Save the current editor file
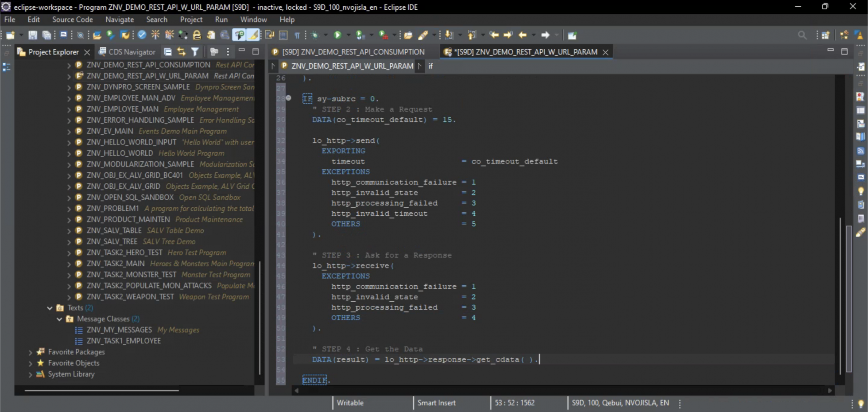 click(32, 35)
